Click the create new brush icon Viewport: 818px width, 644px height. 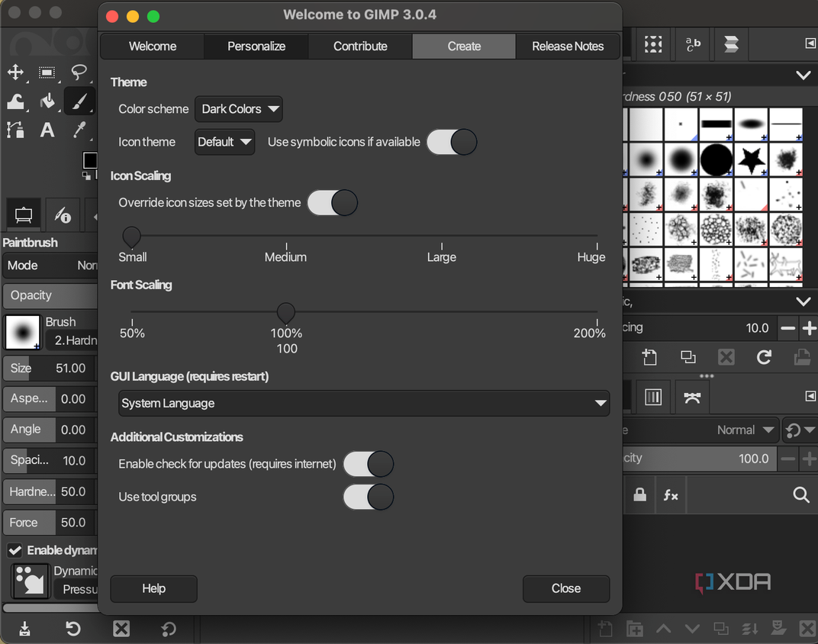click(x=649, y=357)
